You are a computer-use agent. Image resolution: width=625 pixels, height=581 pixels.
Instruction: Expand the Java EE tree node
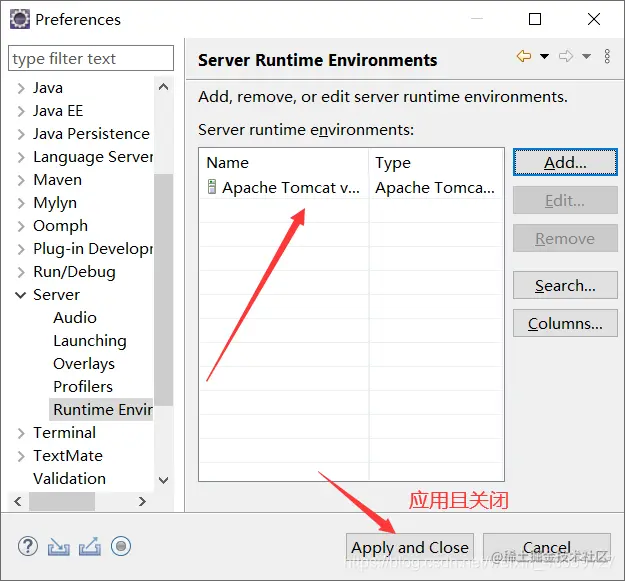click(21, 111)
